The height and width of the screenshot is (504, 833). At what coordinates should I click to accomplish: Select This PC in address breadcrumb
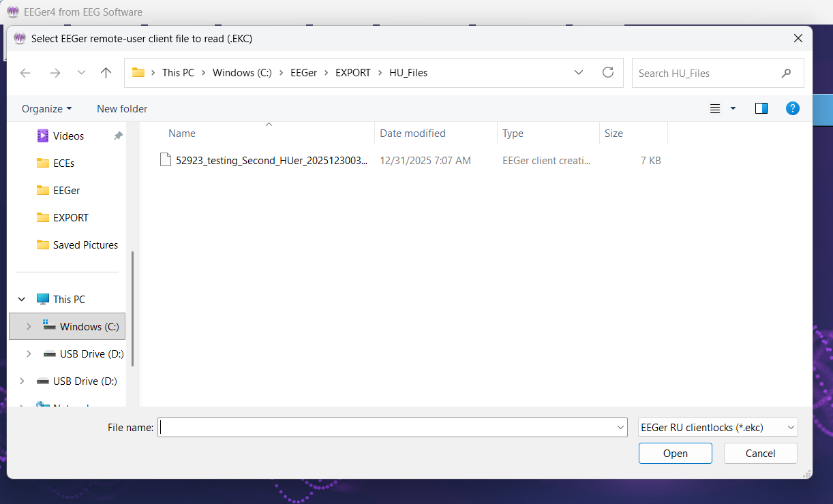pyautogui.click(x=178, y=73)
